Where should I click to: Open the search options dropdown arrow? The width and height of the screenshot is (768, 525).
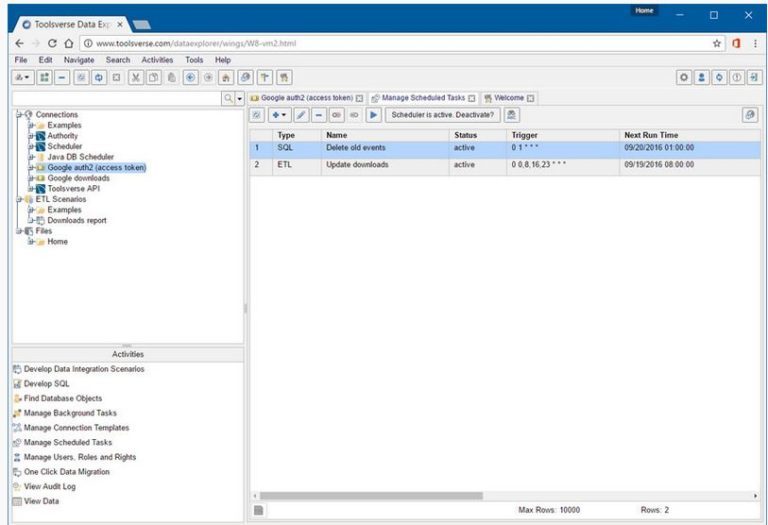pos(240,98)
